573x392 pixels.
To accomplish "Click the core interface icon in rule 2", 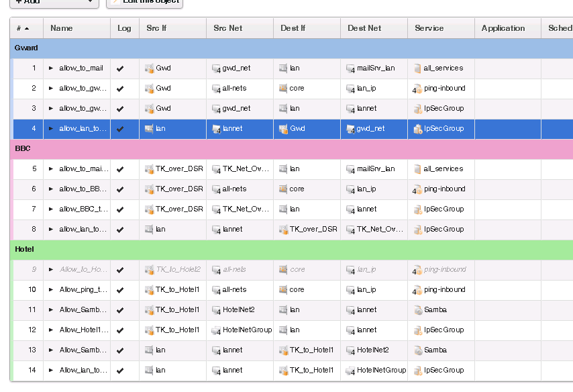I will click(283, 89).
